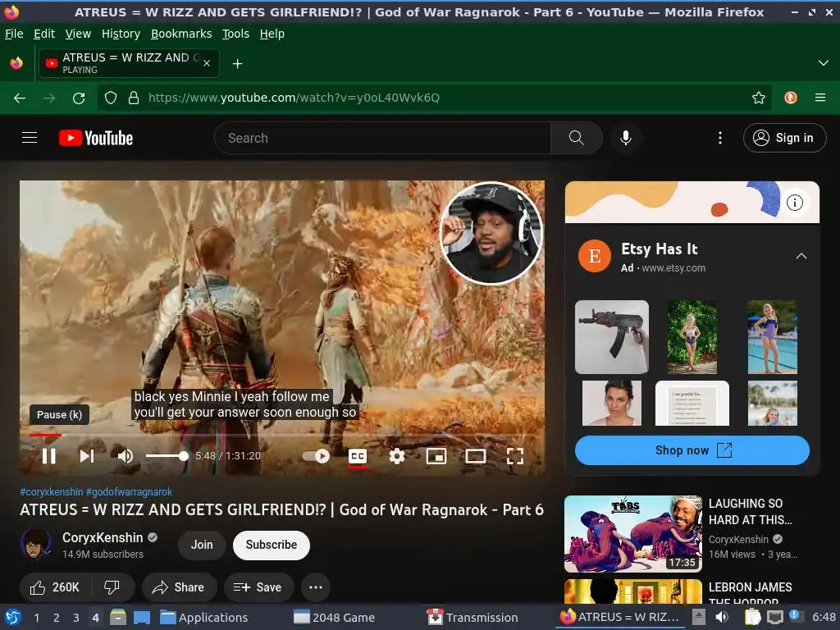
Task: Switch to workspace 2 in taskbar
Action: [x=57, y=618]
